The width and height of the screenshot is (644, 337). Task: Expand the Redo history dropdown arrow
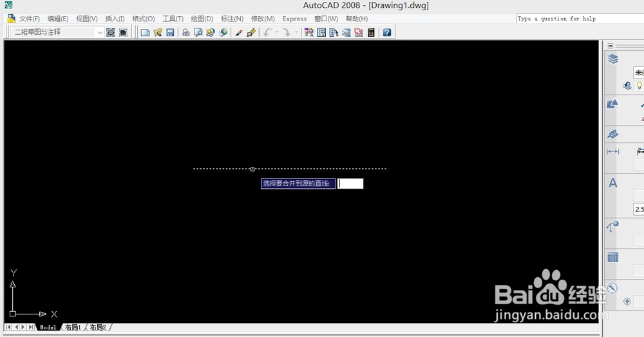click(296, 32)
